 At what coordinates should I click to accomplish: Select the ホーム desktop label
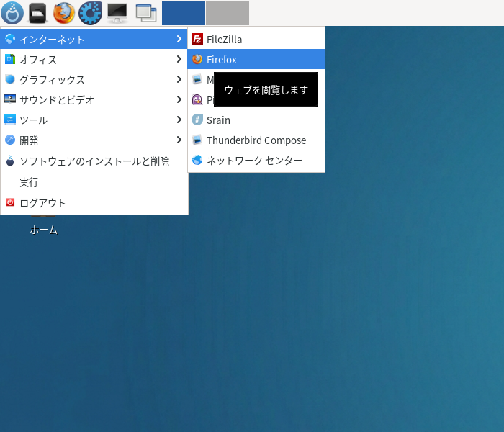click(43, 230)
